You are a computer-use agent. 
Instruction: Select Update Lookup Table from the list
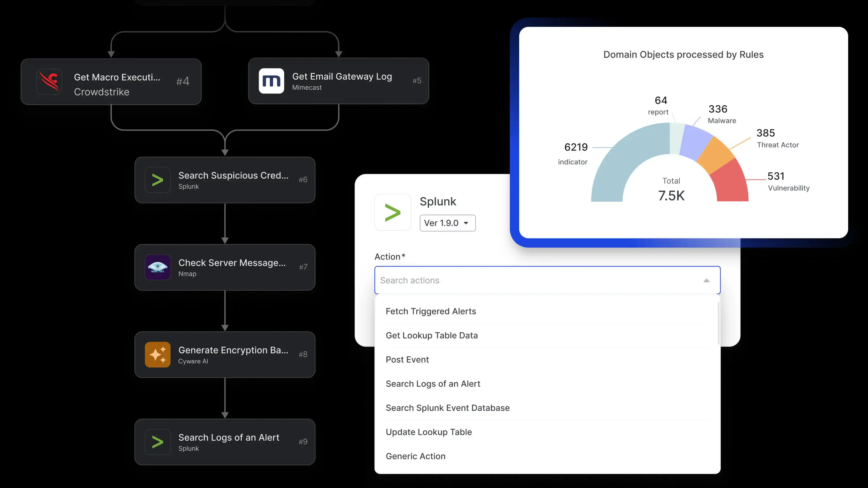point(429,432)
